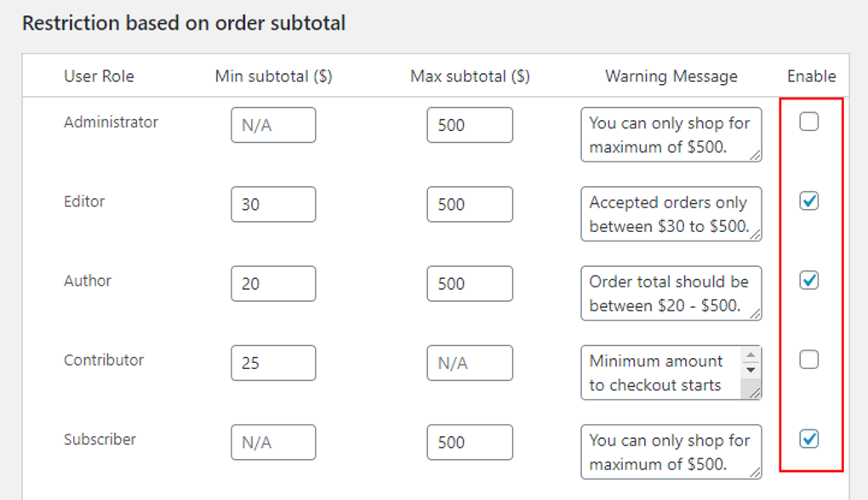
Task: Click the User Role column header
Action: click(99, 76)
